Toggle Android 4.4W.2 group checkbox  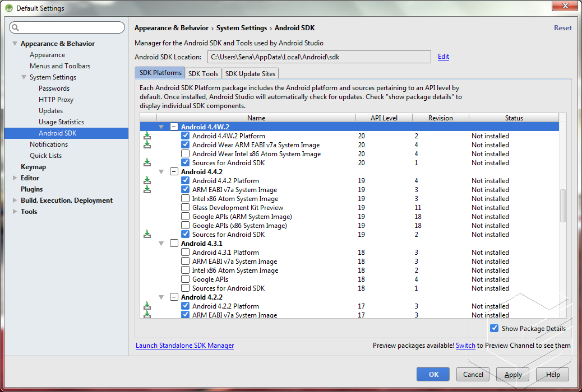coord(174,127)
